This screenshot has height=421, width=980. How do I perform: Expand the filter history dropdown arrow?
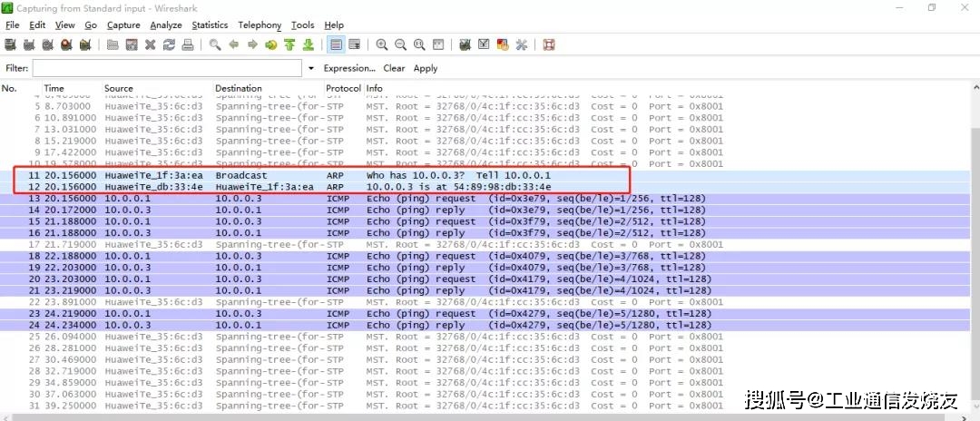311,68
